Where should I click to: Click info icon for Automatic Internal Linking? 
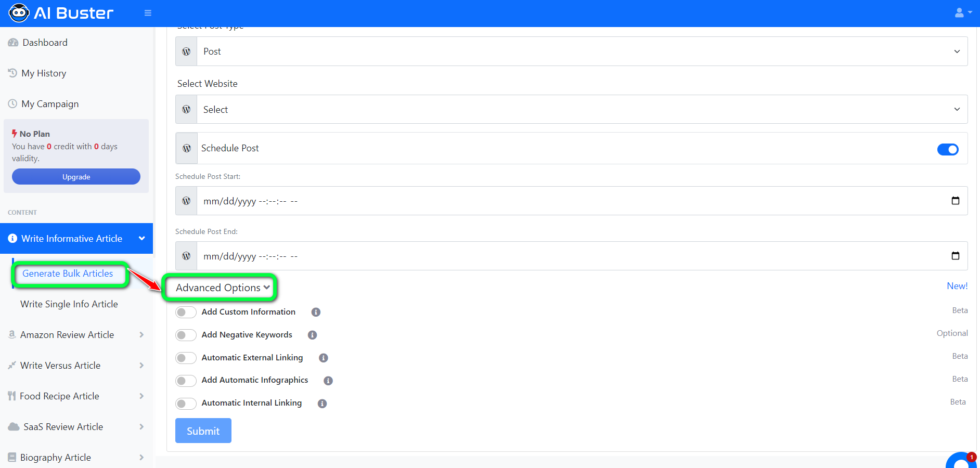[323, 404]
